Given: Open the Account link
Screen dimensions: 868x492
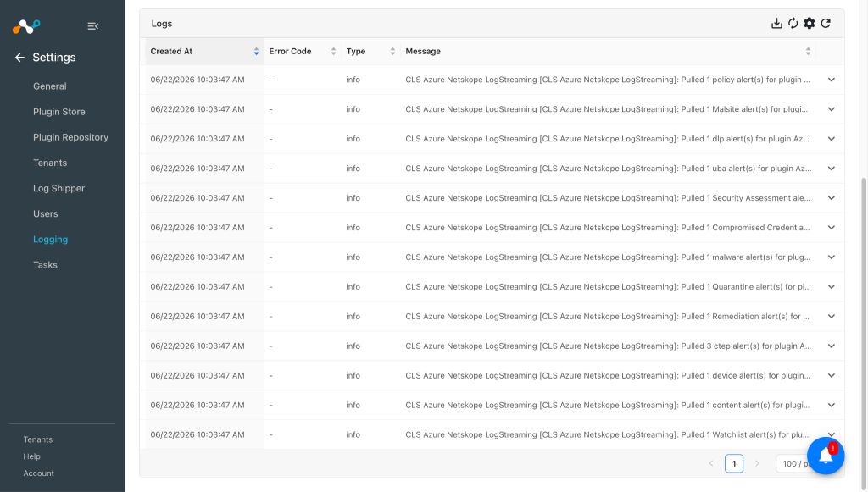Looking at the screenshot, I should (39, 473).
